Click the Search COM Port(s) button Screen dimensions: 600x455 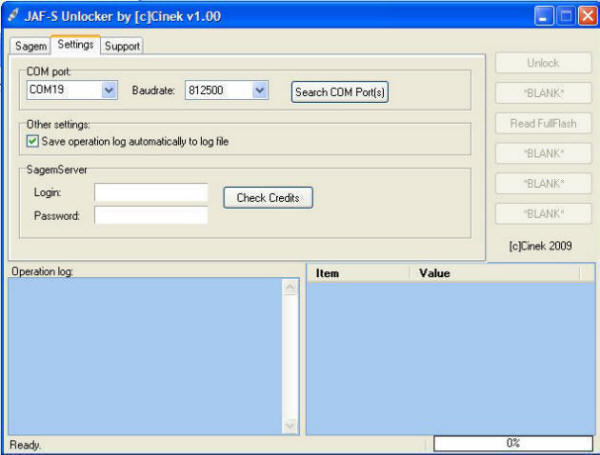click(340, 92)
